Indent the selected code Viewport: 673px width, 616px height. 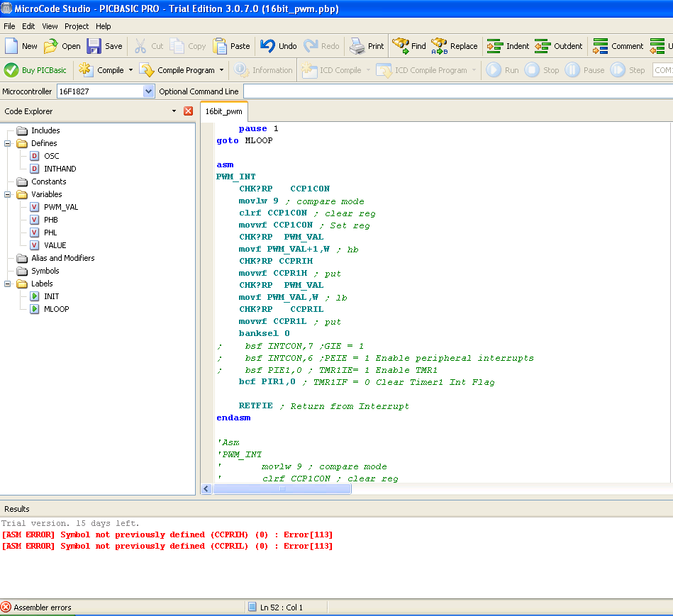coord(495,46)
